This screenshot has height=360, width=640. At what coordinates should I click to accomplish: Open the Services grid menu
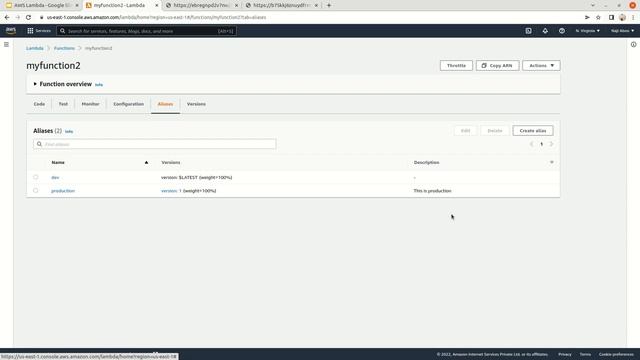click(39, 31)
